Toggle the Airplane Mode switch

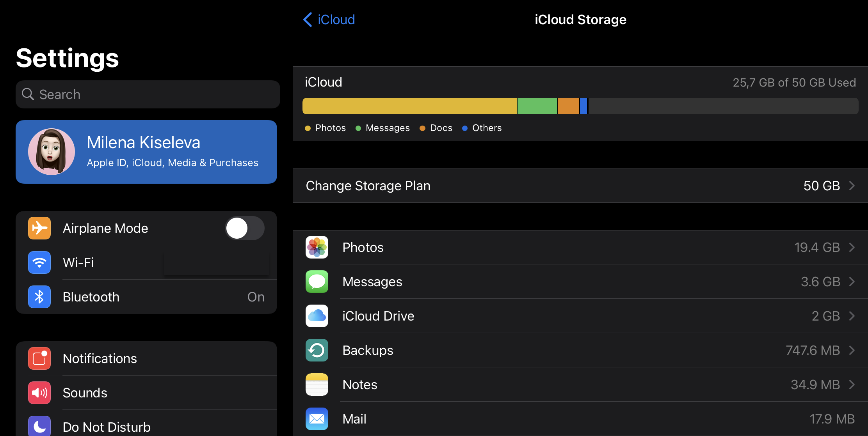(x=245, y=228)
